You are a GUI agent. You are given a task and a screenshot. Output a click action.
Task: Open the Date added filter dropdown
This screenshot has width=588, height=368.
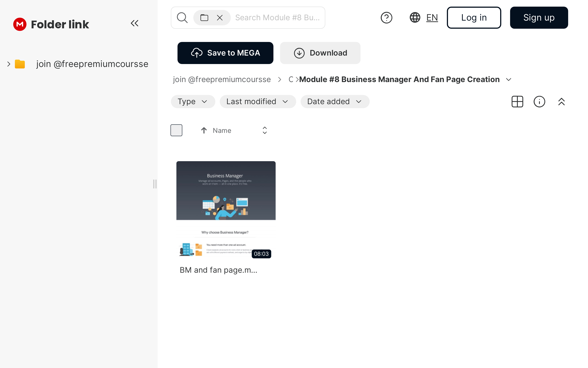(335, 102)
